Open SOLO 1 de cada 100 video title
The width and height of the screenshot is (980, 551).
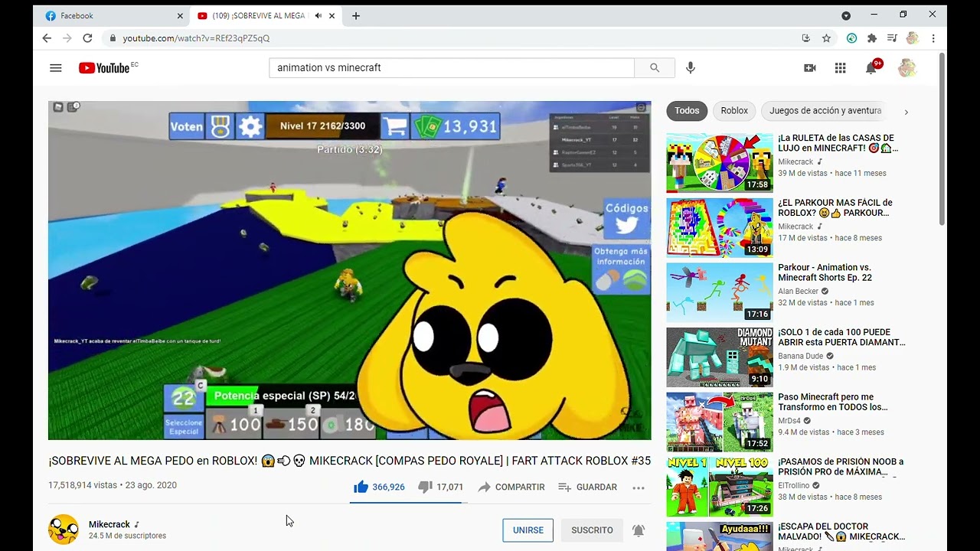841,337
